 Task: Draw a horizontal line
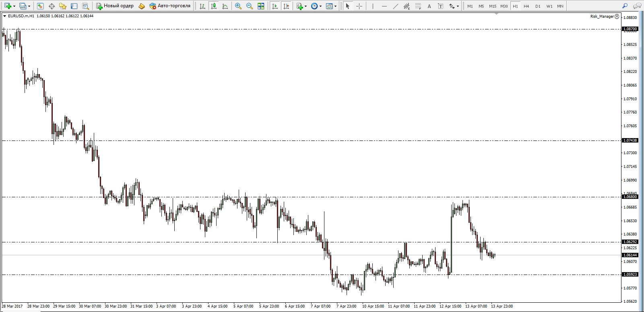tap(384, 6)
